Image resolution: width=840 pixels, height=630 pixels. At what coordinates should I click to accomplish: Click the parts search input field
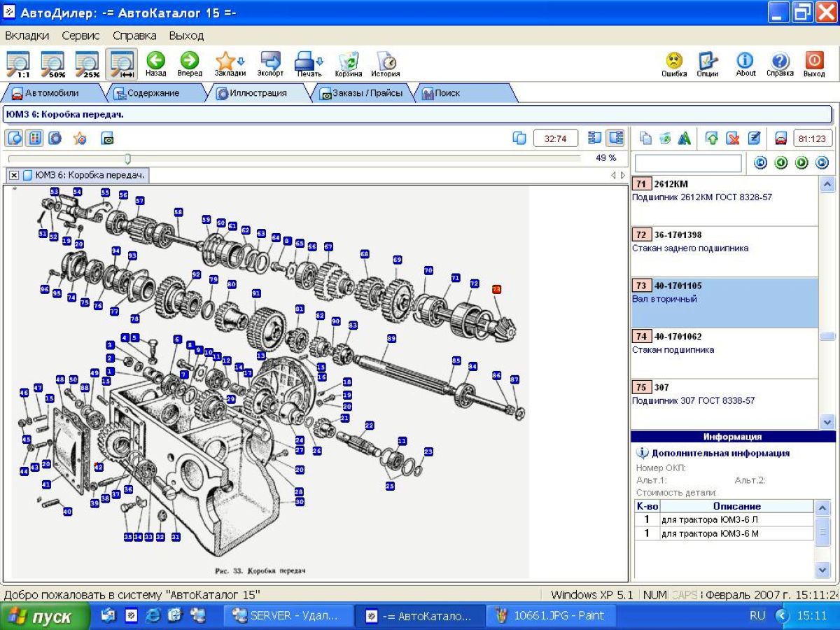coord(687,163)
